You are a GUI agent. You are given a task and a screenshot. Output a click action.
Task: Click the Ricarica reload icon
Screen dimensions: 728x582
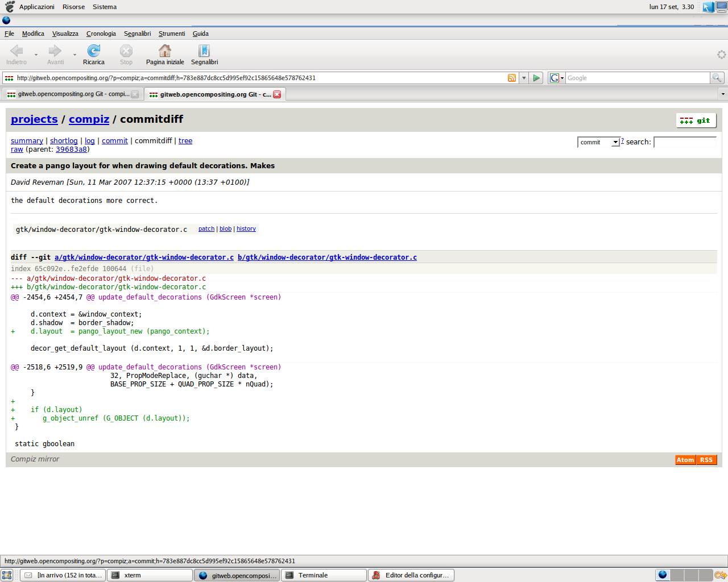coord(93,51)
